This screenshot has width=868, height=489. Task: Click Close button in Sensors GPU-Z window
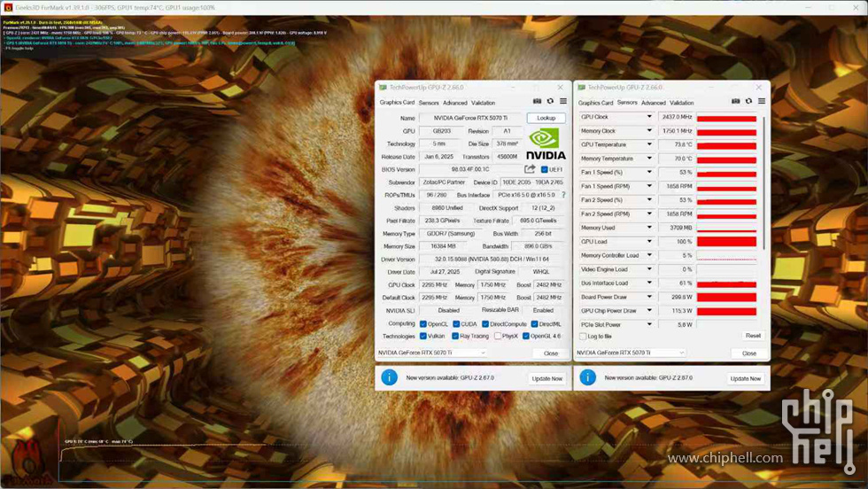tap(749, 353)
